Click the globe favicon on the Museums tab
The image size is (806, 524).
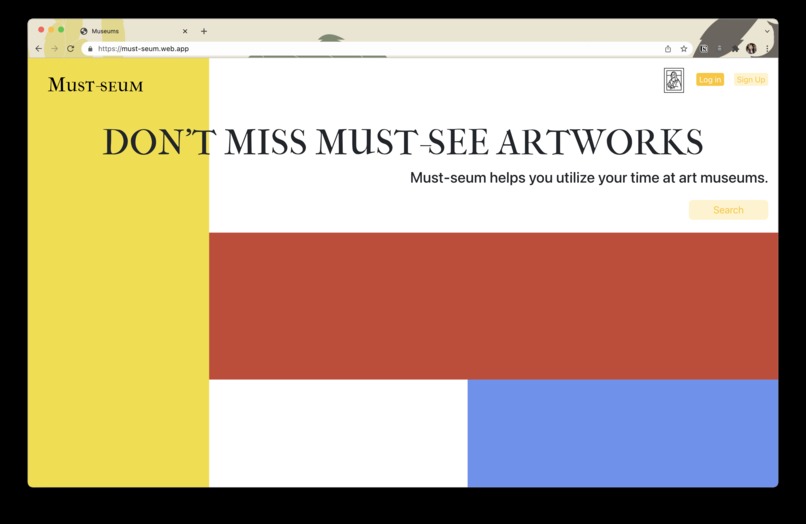[x=84, y=31]
